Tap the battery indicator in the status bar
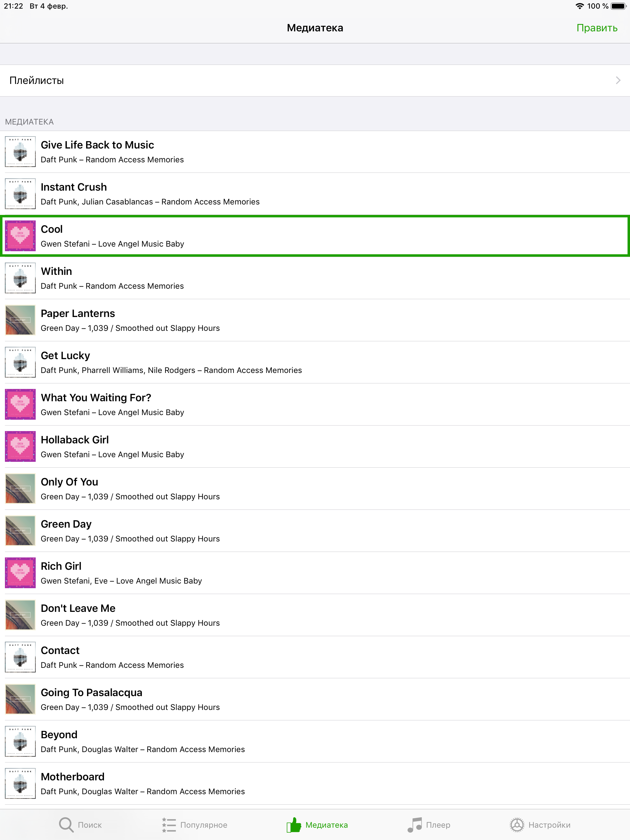The height and width of the screenshot is (840, 630). coord(618,6)
